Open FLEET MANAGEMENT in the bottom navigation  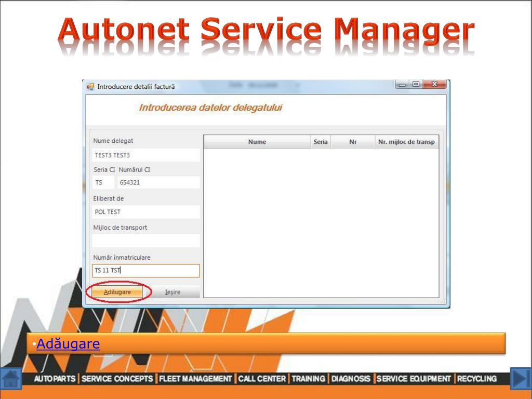[x=195, y=379]
